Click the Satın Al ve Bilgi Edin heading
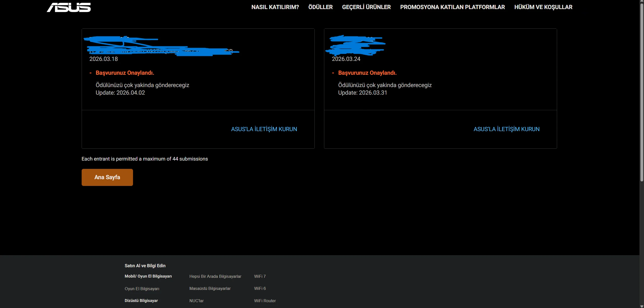Screen dimensions: 644x308 click(145, 266)
